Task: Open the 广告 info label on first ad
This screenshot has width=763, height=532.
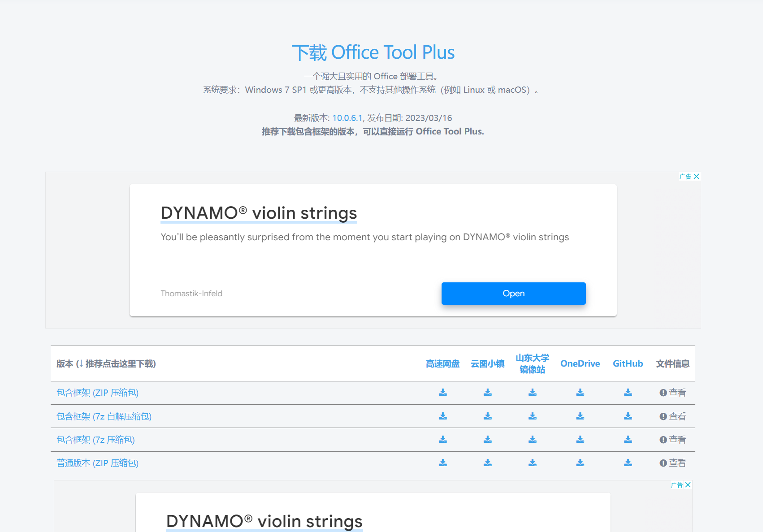Action: pos(685,177)
